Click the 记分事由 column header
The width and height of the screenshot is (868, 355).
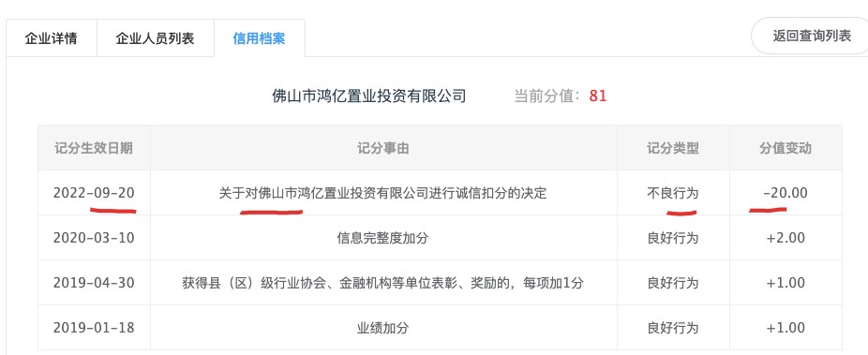coord(383,148)
